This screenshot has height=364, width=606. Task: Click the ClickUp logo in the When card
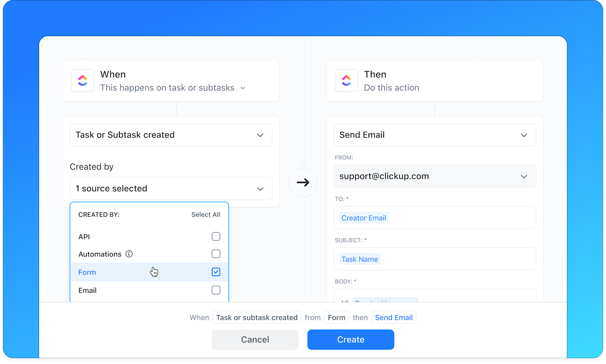click(x=83, y=80)
